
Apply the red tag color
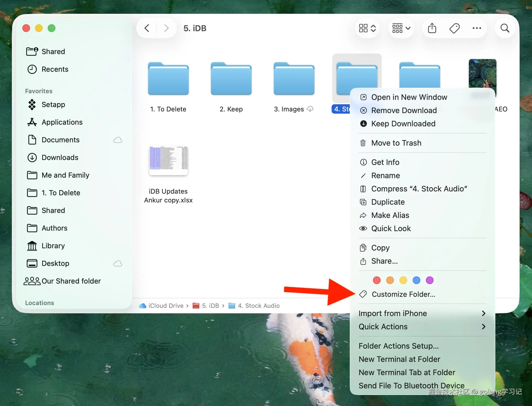tap(377, 280)
